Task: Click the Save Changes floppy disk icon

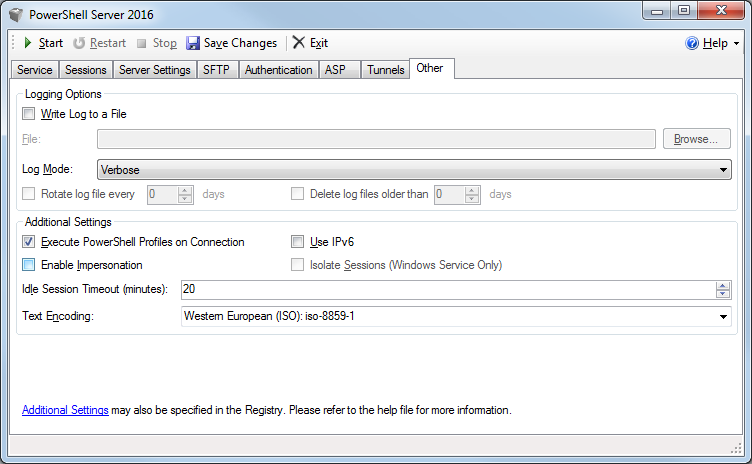Action: click(x=193, y=43)
